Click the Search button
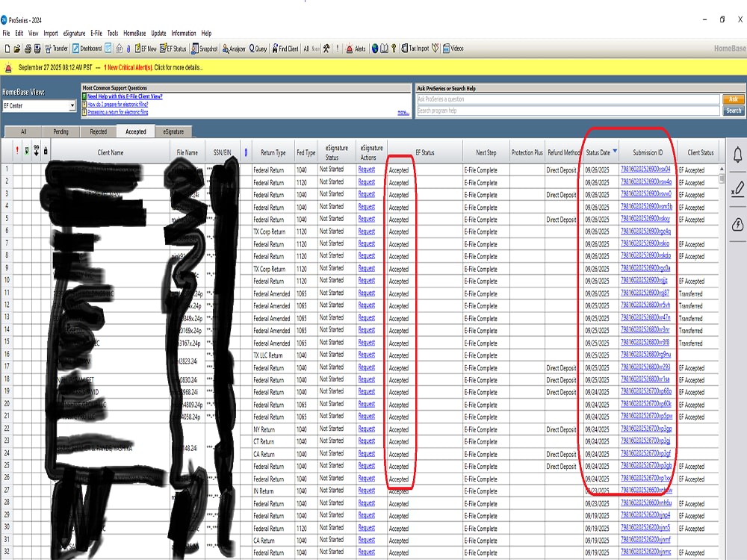Screen dimensions: 747x560 [734, 111]
